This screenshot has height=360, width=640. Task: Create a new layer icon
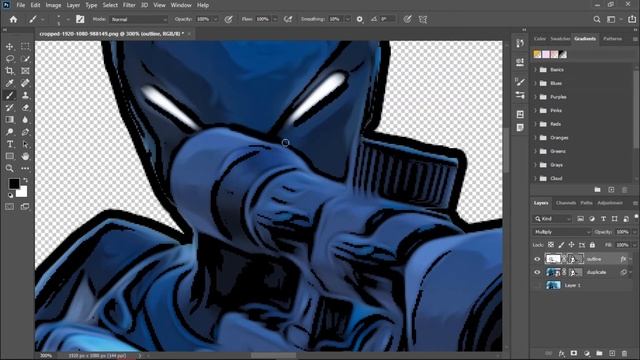coord(612,353)
